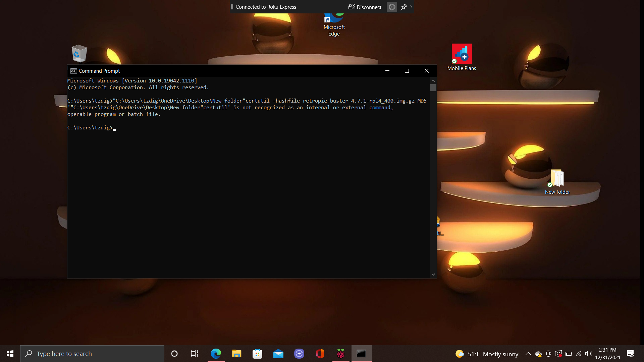644x362 pixels.
Task: Expand connection bar chevron arrow
Action: (411, 7)
